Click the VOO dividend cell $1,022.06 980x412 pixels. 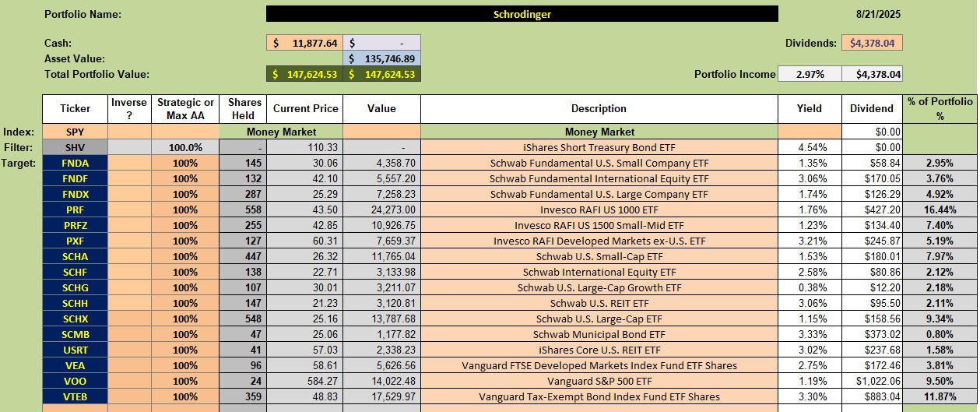coord(872,382)
